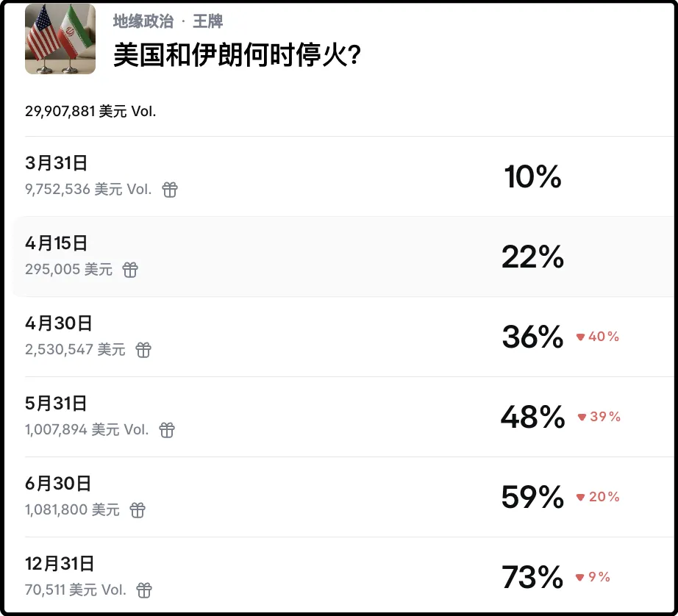This screenshot has width=678, height=616.
Task: Click the gift icon beside 3月31日 volume
Action: pos(170,190)
